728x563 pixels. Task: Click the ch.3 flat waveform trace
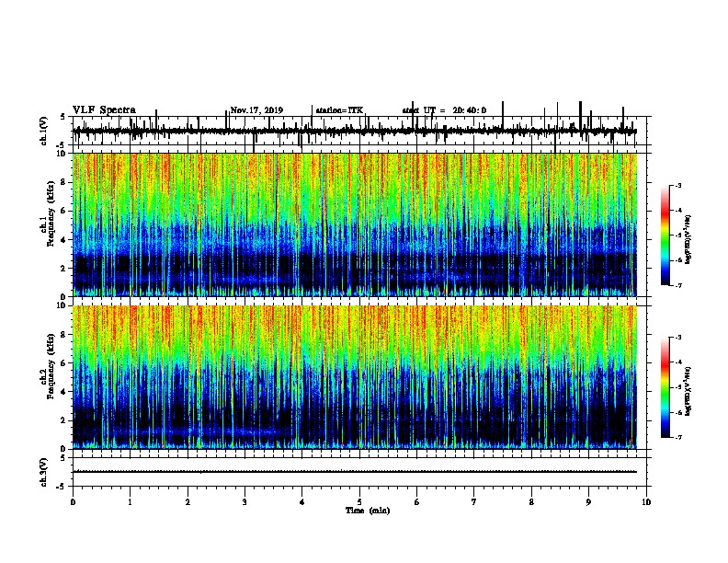click(x=355, y=472)
